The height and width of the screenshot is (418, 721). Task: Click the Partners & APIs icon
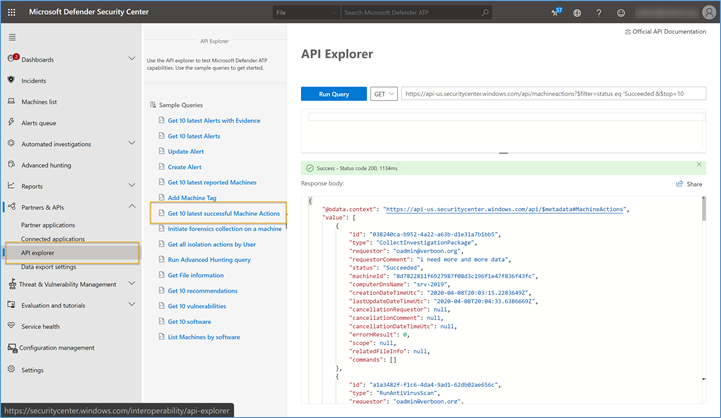[12, 206]
